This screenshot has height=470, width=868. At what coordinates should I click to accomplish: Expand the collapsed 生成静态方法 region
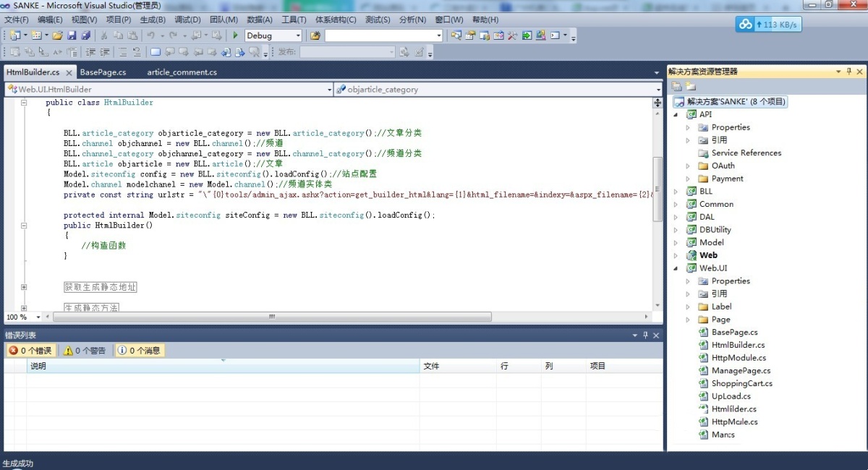[x=24, y=308]
